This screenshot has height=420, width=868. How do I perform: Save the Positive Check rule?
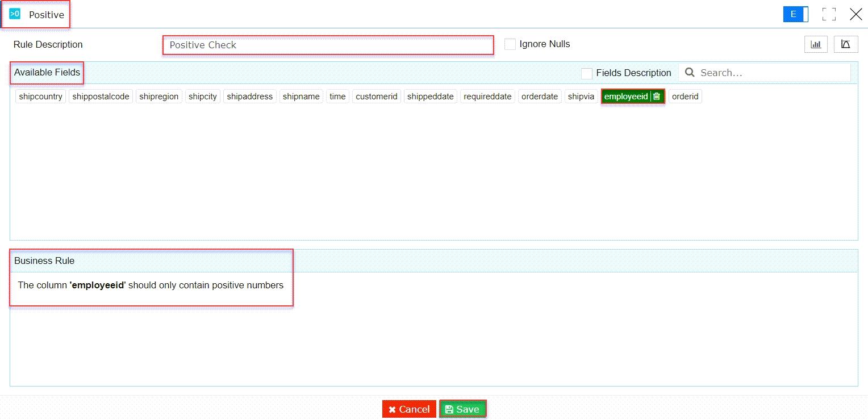463,409
